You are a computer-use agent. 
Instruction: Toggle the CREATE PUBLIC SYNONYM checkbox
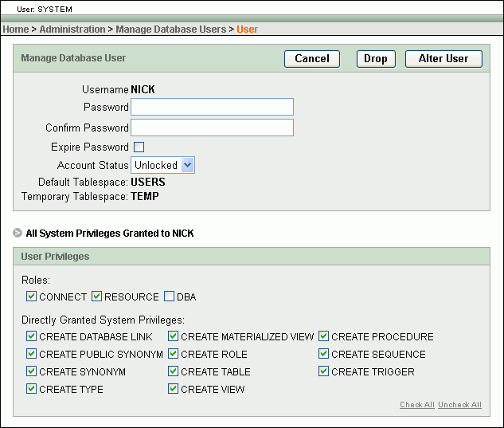point(31,354)
